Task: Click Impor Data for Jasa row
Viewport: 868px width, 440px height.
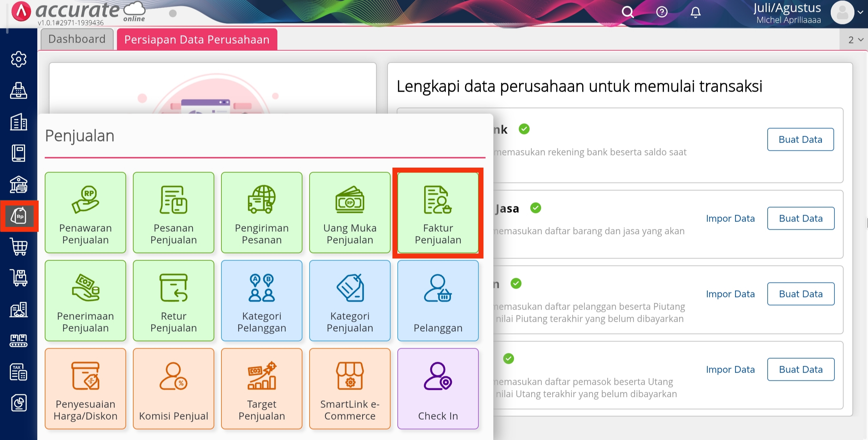Action: point(730,218)
